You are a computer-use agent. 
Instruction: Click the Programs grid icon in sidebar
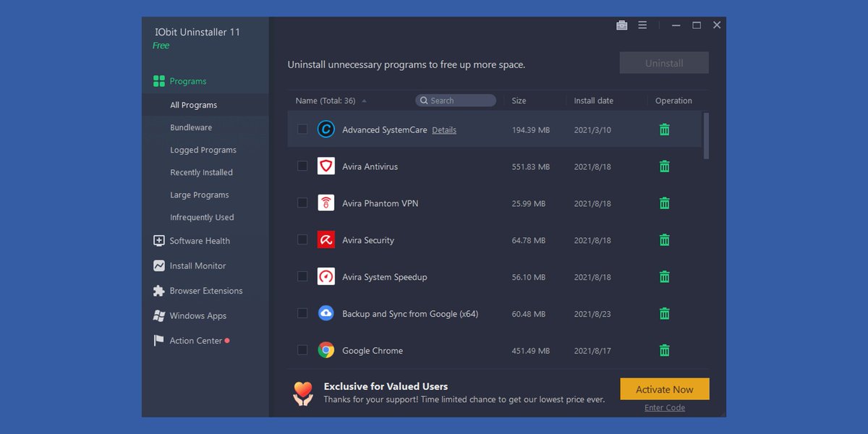point(159,81)
